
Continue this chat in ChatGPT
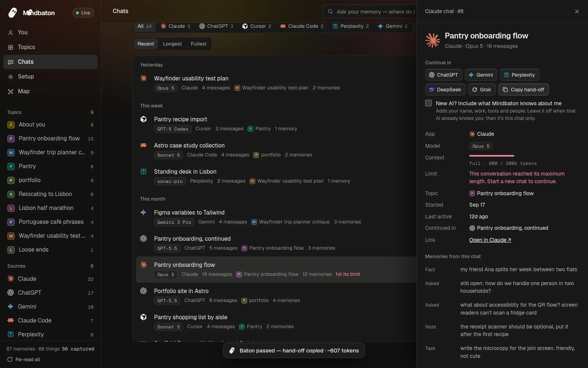(443, 75)
